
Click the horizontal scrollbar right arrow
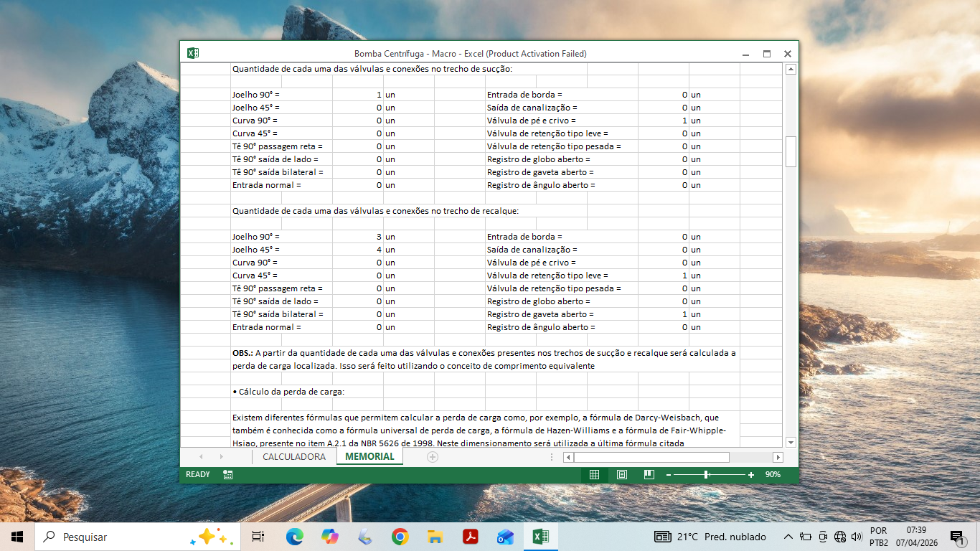tap(778, 457)
